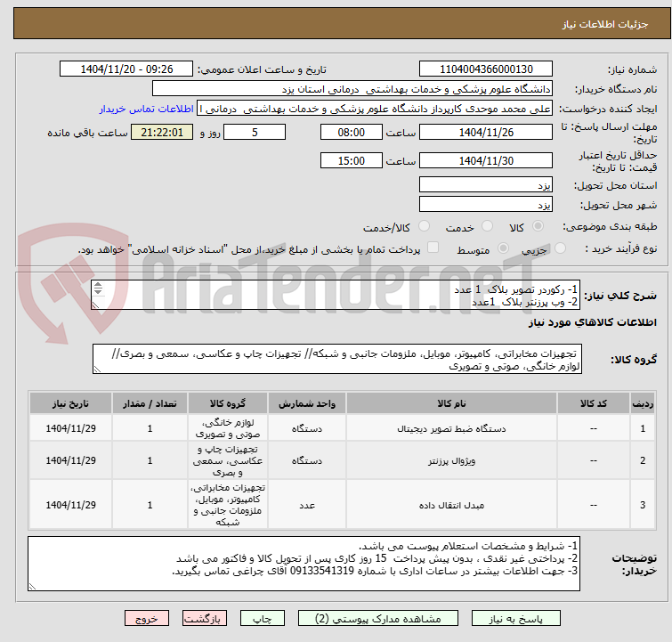Click the دستگاه ضبط تصویر دیجیتال table row
The image size is (672, 642).
click(x=342, y=428)
